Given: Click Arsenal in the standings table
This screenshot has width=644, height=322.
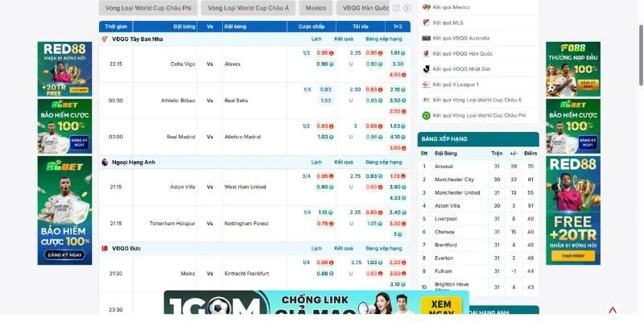Looking at the screenshot, I should click(444, 167).
